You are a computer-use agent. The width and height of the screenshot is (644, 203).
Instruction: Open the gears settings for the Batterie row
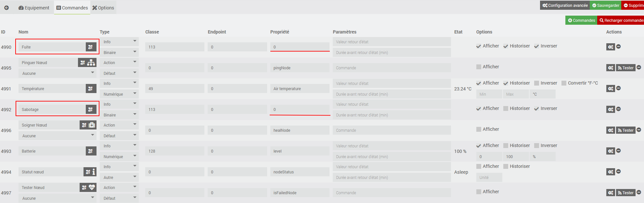click(x=611, y=151)
